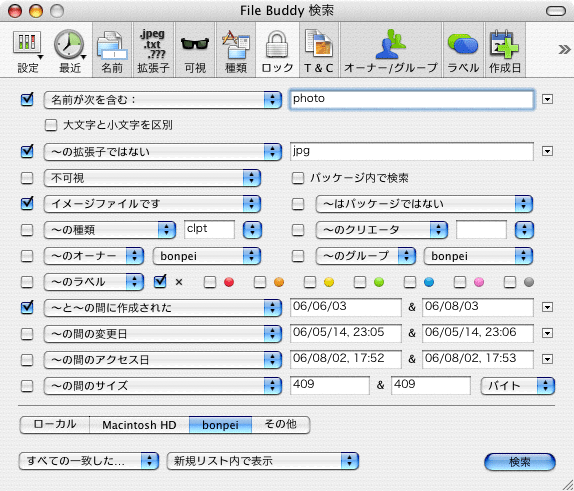
Task: Enable the 〜のラベル label criterion checkbox
Action: [x=27, y=282]
